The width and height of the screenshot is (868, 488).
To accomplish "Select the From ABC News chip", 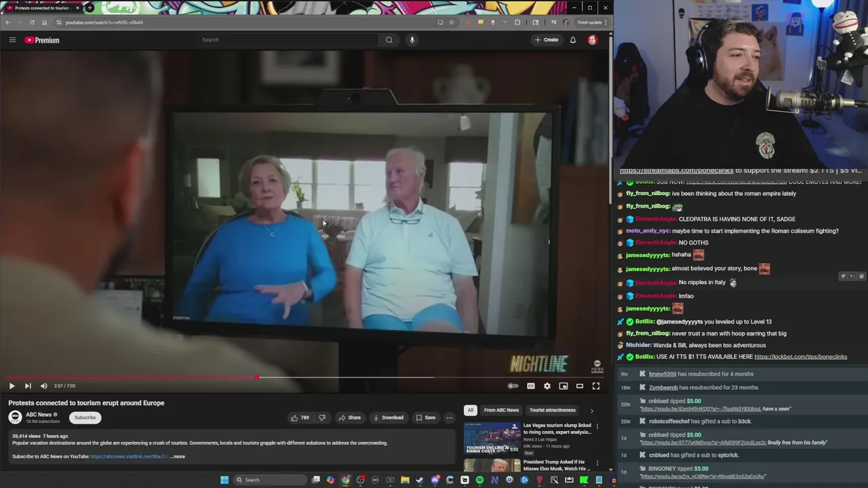I will [x=501, y=410].
